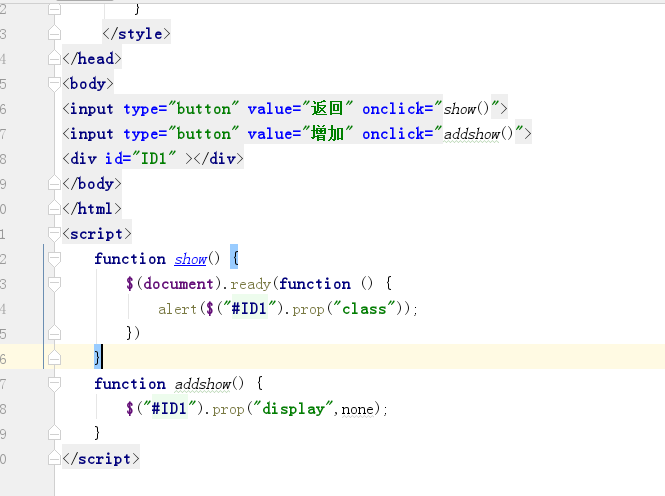The image size is (665, 496).
Task: Click the </style> closing tag
Action: pyautogui.click(x=137, y=33)
